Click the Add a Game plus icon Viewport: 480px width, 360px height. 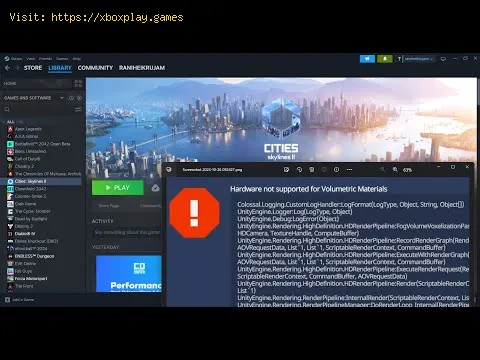point(7,300)
